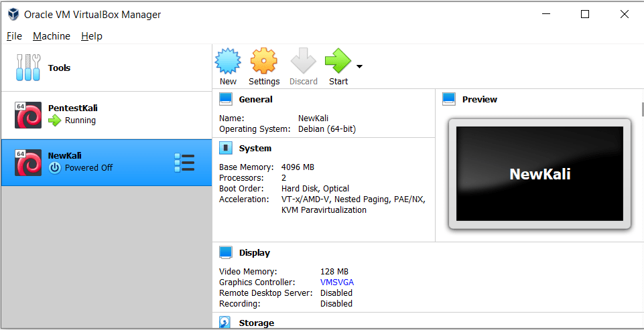Click the NewKali preview thumbnail
The width and height of the screenshot is (644, 330).
539,174
